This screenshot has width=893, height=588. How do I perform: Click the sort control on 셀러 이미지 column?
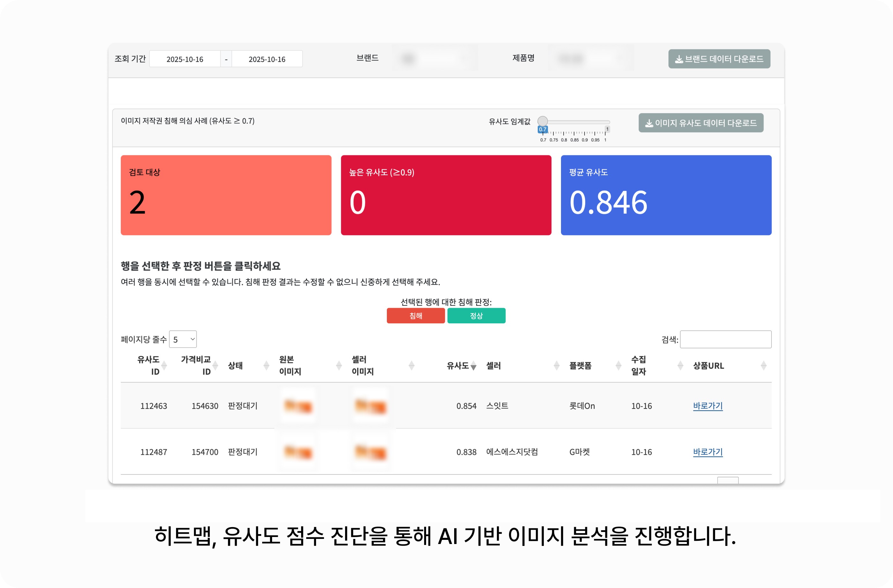(412, 365)
